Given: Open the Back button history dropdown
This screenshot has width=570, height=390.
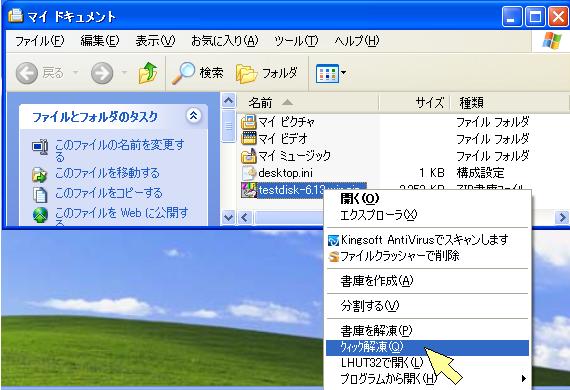Looking at the screenshot, I should 76,73.
